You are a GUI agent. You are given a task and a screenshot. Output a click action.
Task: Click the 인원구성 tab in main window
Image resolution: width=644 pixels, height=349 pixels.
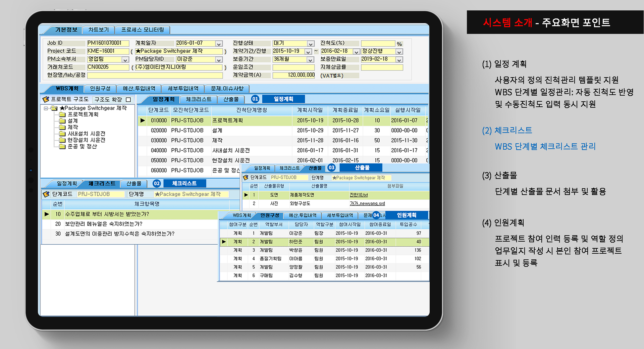pos(100,89)
